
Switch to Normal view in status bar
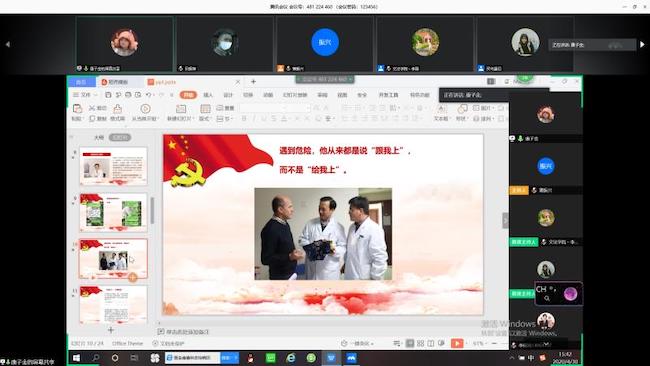pos(410,343)
